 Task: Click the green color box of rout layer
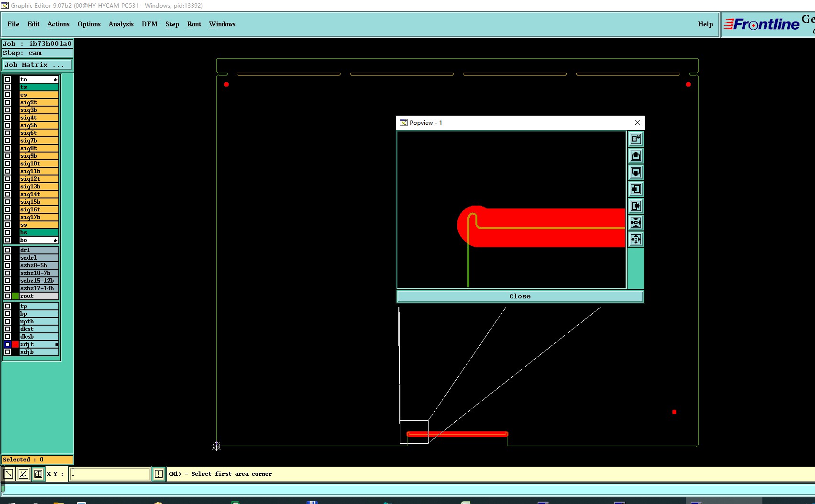(15, 296)
